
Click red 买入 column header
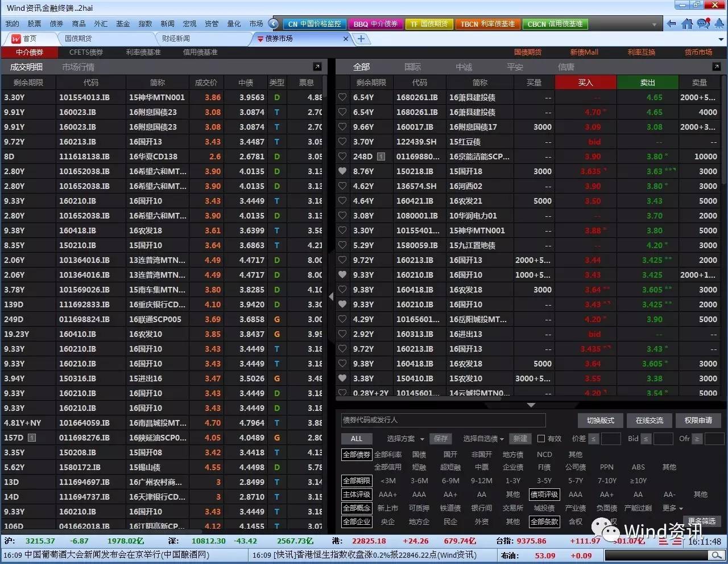coord(585,83)
